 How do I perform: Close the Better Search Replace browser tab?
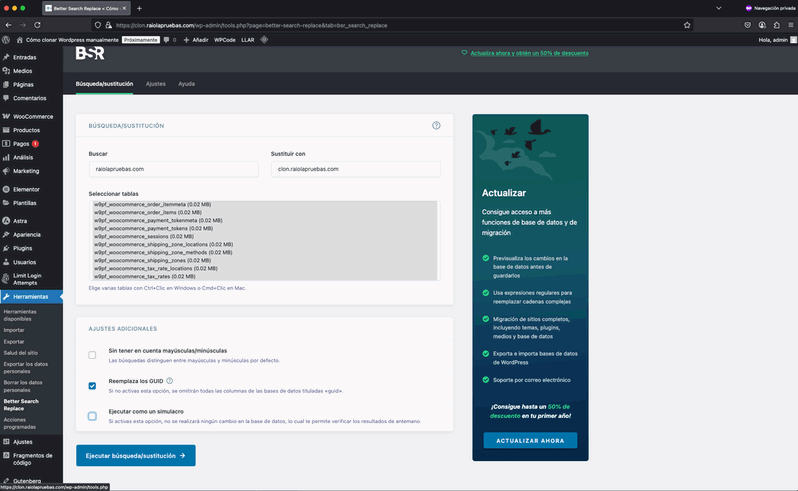coord(124,8)
